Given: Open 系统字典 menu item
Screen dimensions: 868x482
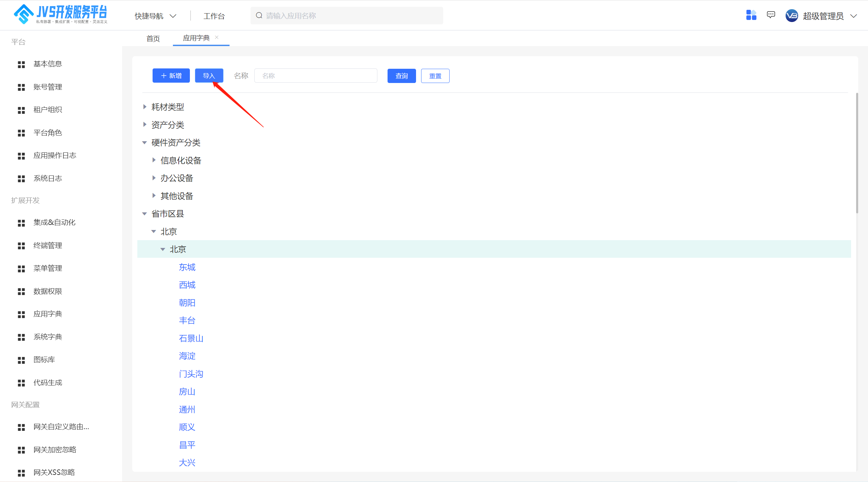Looking at the screenshot, I should click(48, 337).
